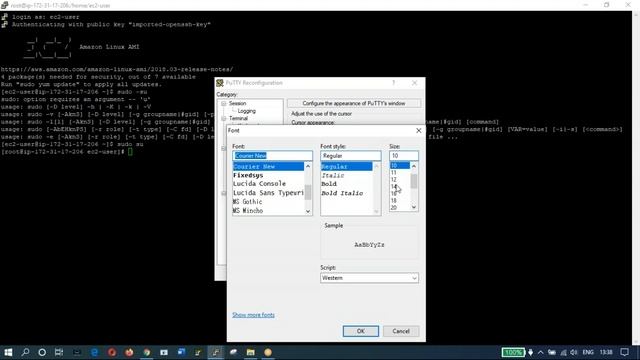This screenshot has width=640, height=360.
Task: Click font list scroll up arrow
Action: coord(308,166)
